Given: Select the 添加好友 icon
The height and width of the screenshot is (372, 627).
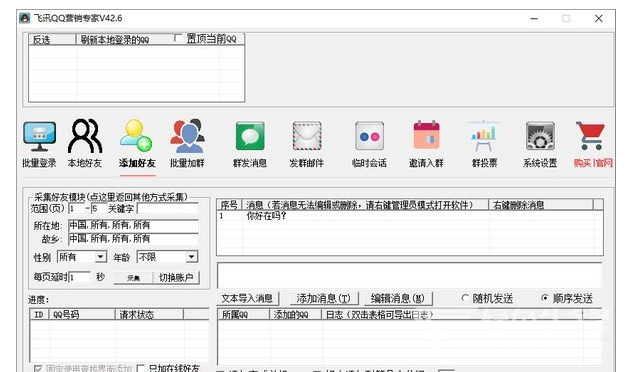Looking at the screenshot, I should [x=136, y=135].
